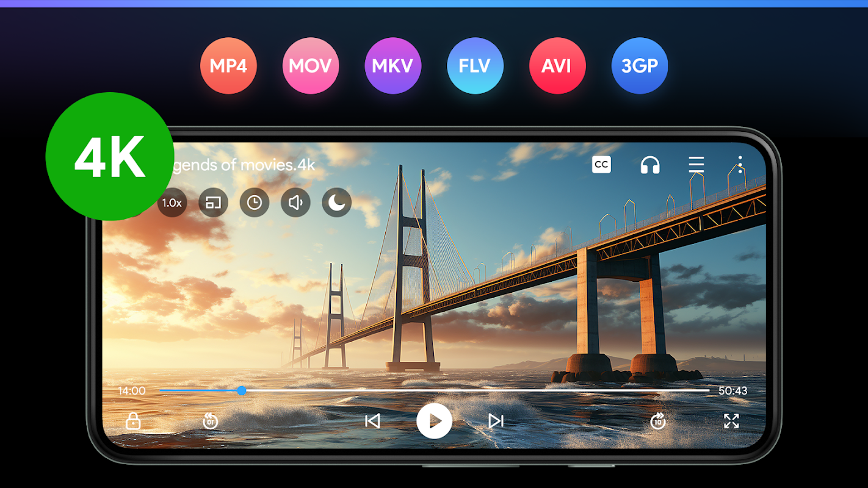The image size is (868, 488).
Task: Click the total duration 50:43
Action: [x=733, y=391]
